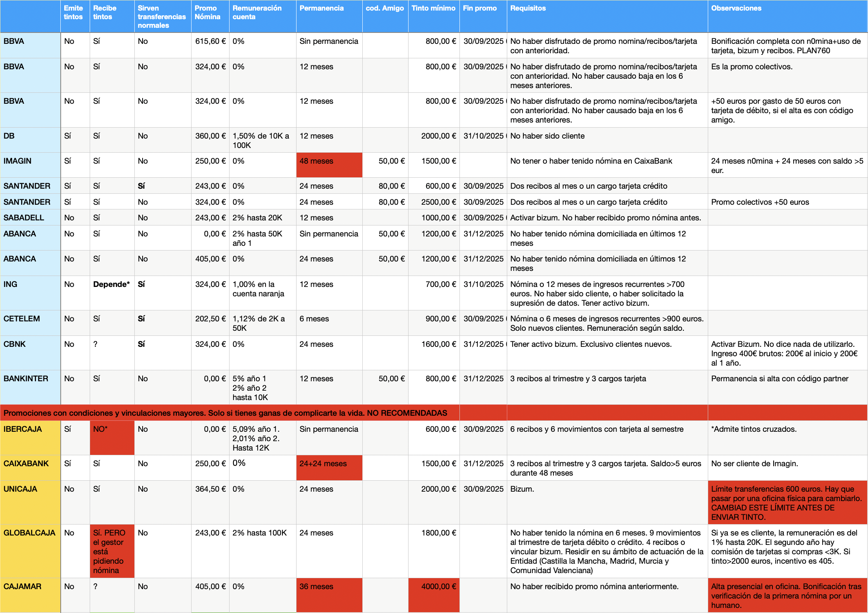Click 'Tener activo bizum. Exclusivo clientes nuevos.' cell
868x613 pixels.
pyautogui.click(x=608, y=353)
